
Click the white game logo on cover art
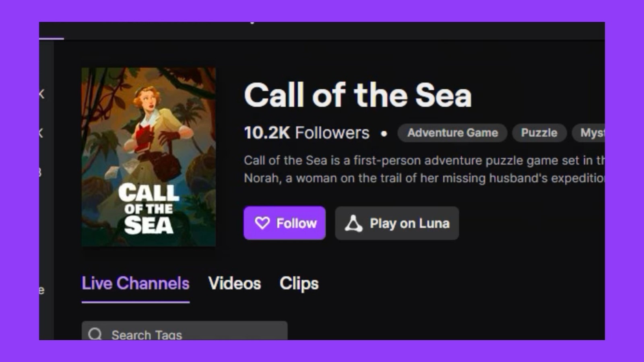pos(149,208)
